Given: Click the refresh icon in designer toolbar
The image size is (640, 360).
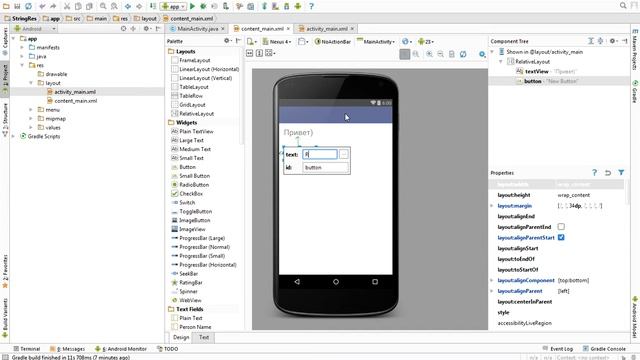Looking at the screenshot, I should [463, 54].
